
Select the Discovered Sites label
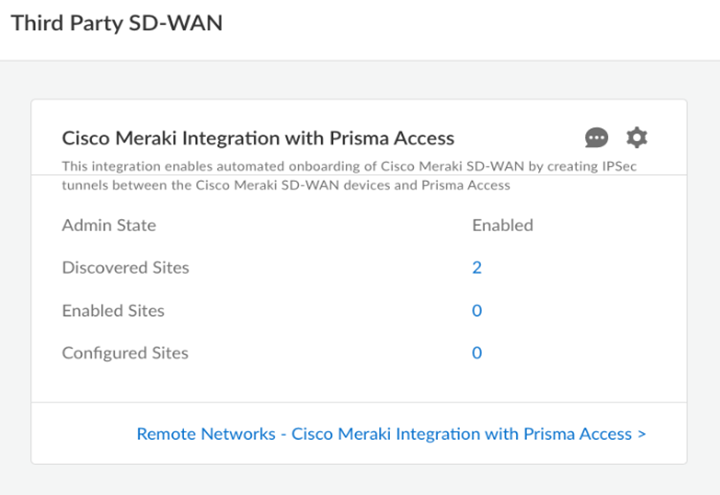[x=125, y=268]
